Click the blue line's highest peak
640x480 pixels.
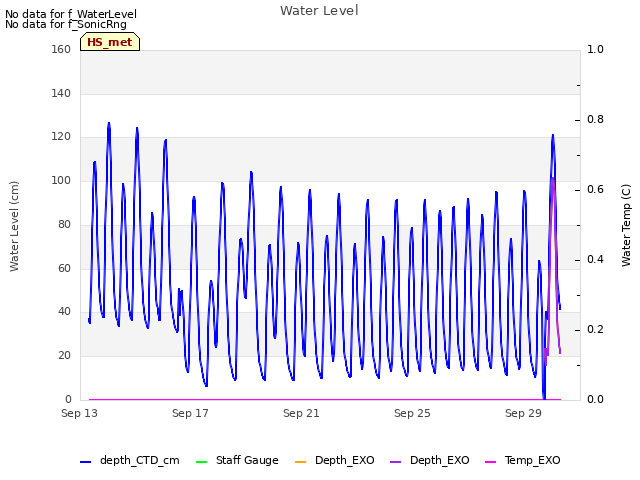[x=109, y=123]
